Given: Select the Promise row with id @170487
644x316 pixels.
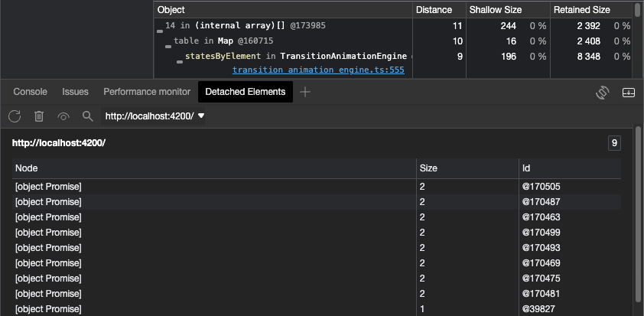Looking at the screenshot, I should click(x=317, y=202).
